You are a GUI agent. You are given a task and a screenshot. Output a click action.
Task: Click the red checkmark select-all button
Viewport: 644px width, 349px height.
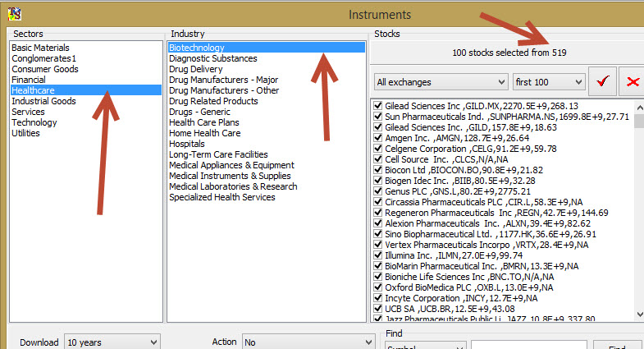[x=602, y=81]
